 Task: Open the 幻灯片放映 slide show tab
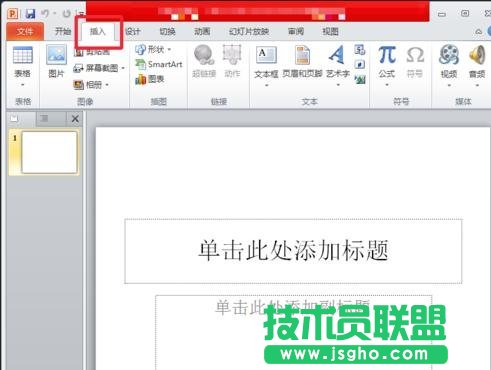(249, 32)
